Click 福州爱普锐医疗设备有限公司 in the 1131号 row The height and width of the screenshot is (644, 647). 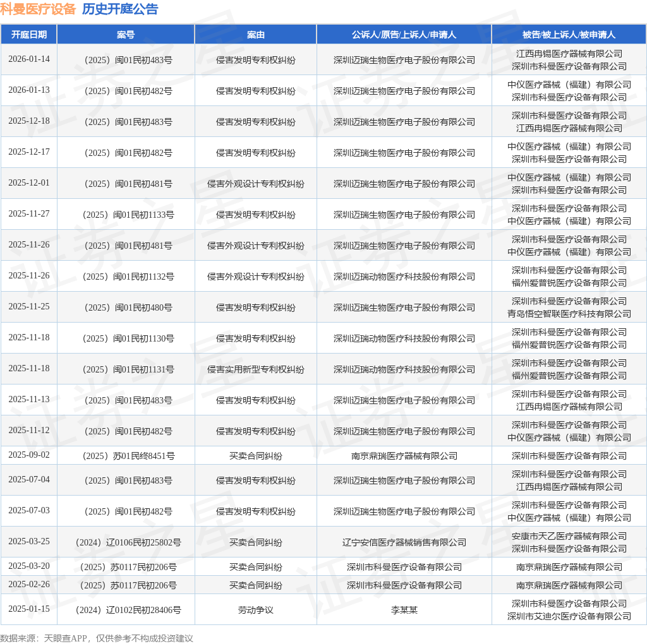pos(569,376)
